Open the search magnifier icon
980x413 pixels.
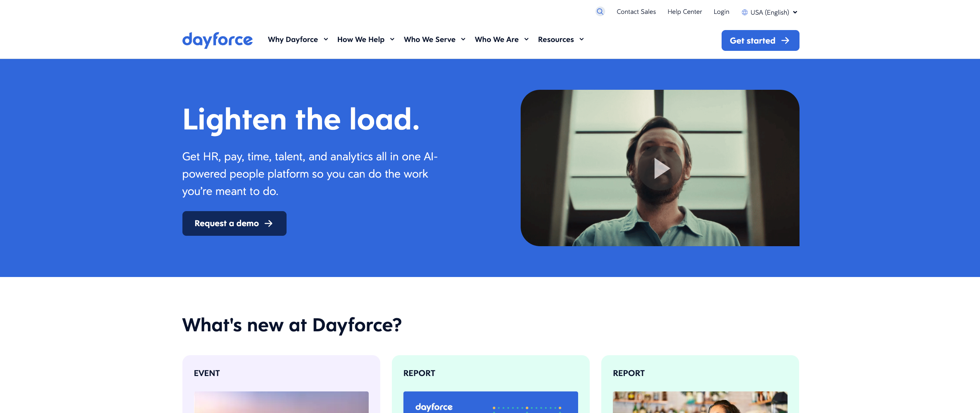[x=600, y=12]
